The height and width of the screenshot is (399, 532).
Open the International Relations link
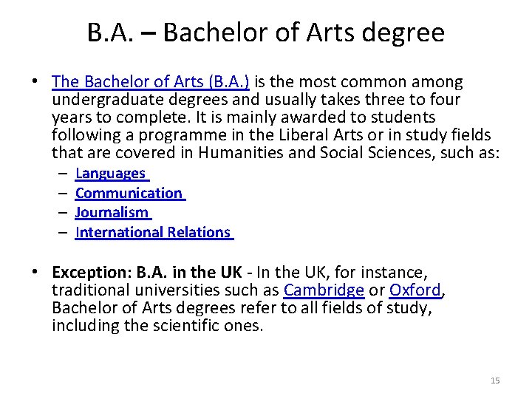[153, 233]
